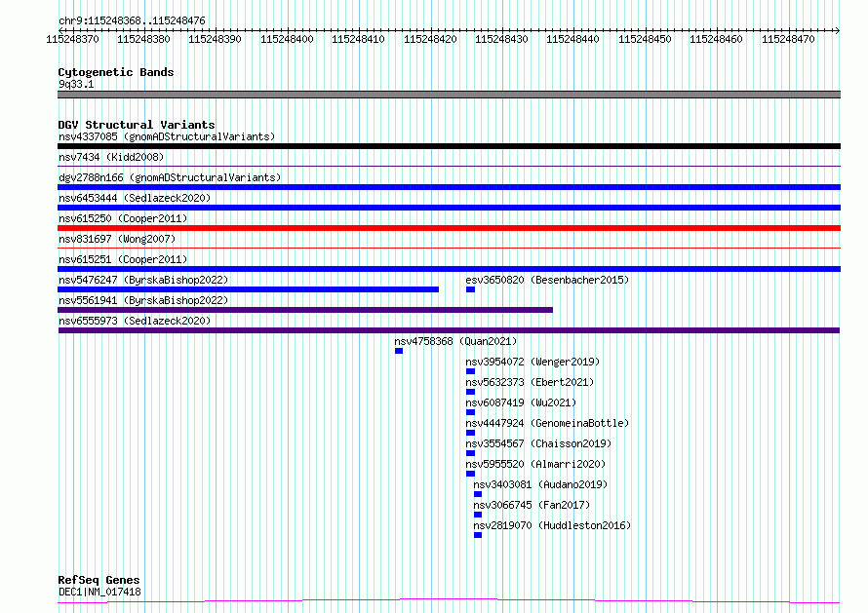Select the purple nsv6555973 variant bar

tap(449, 330)
